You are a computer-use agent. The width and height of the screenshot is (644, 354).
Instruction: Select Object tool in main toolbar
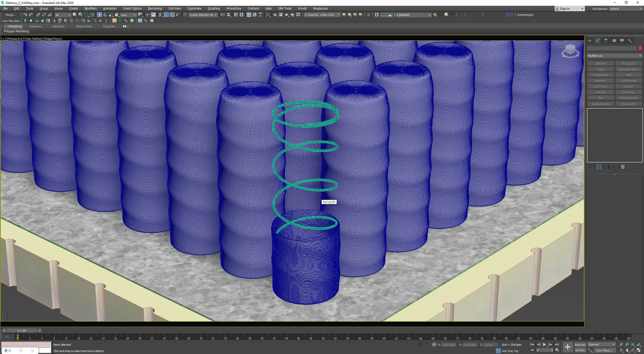click(74, 15)
